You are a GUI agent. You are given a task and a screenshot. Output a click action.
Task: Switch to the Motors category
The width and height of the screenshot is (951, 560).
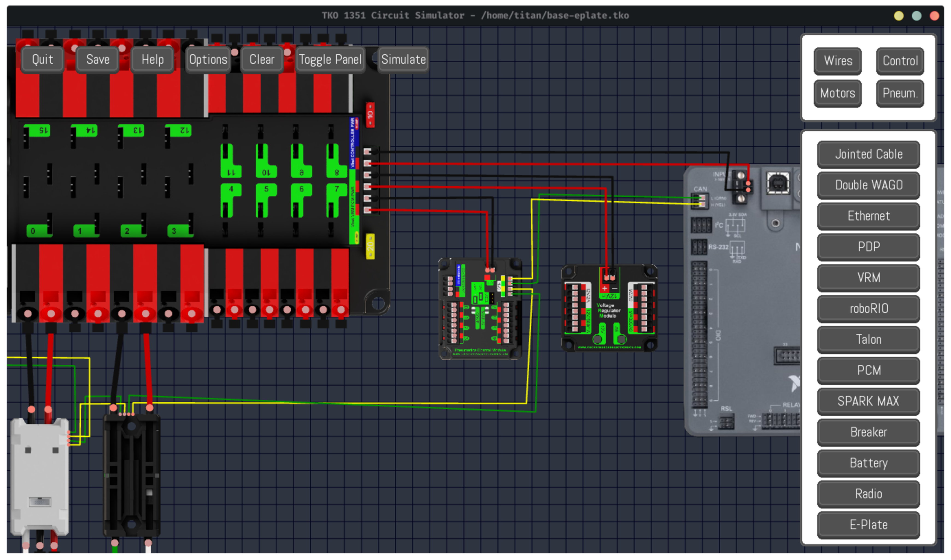(838, 93)
